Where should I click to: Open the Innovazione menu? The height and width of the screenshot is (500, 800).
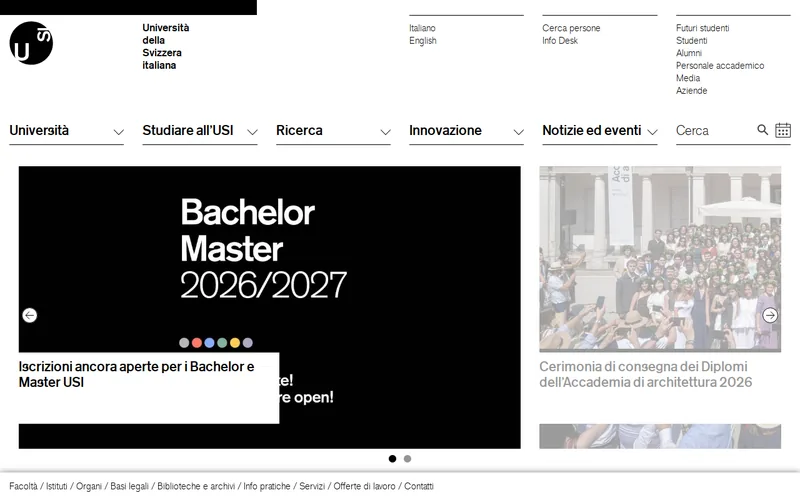pos(445,131)
